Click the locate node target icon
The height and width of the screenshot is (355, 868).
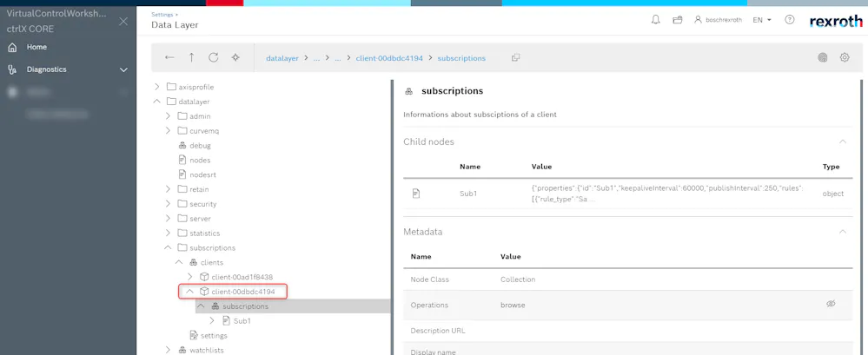(x=235, y=57)
